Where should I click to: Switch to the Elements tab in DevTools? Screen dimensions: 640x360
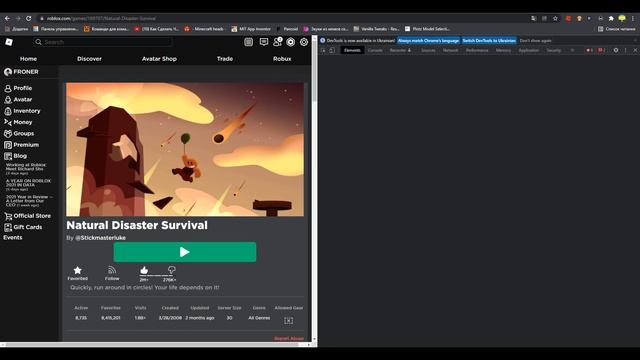coord(352,50)
